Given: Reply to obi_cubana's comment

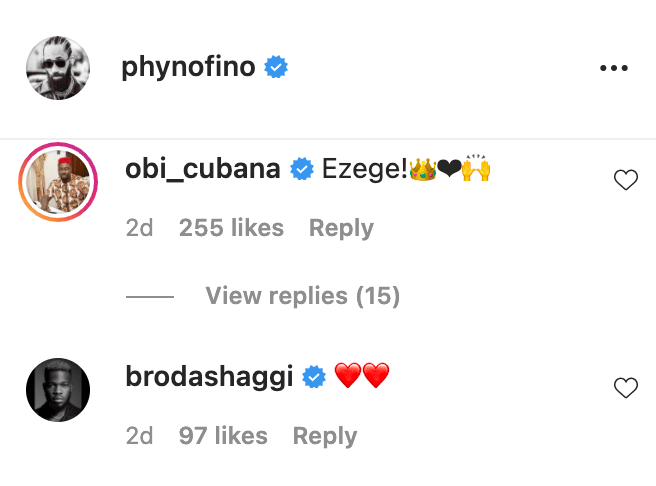Looking at the screenshot, I should (341, 228).
